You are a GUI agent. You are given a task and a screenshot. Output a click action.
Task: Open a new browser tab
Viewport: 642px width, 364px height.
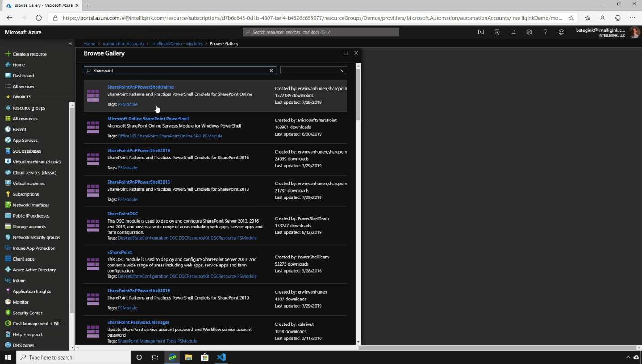coord(87,5)
